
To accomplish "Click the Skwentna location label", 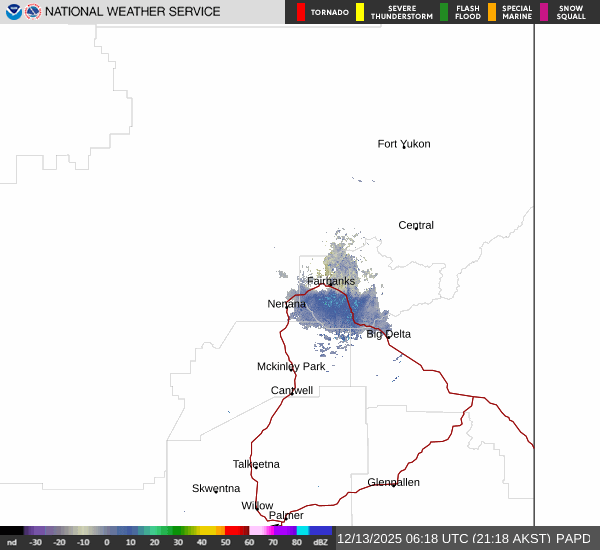I will [216, 489].
